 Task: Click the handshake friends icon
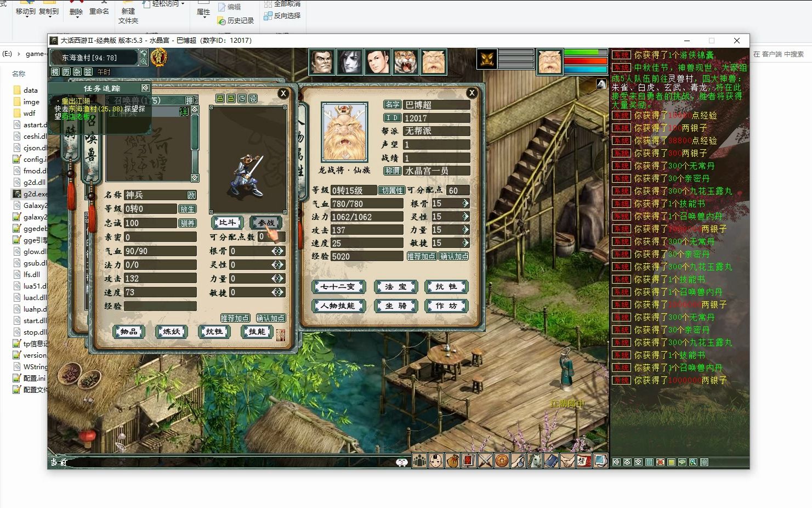tap(567, 461)
